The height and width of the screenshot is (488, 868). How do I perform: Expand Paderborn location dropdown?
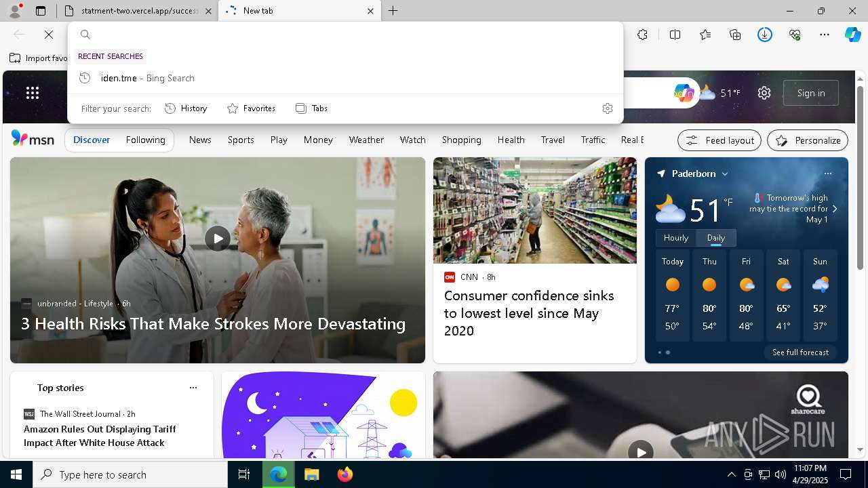point(725,174)
